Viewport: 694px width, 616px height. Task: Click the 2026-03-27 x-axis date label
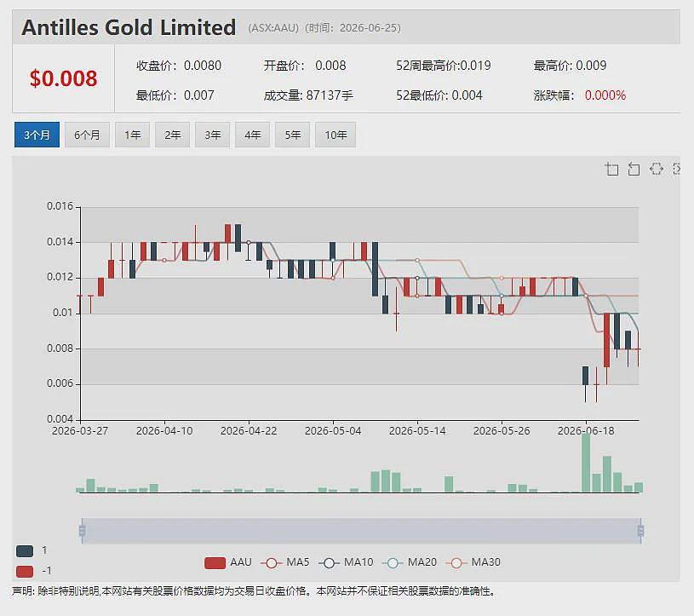80,431
